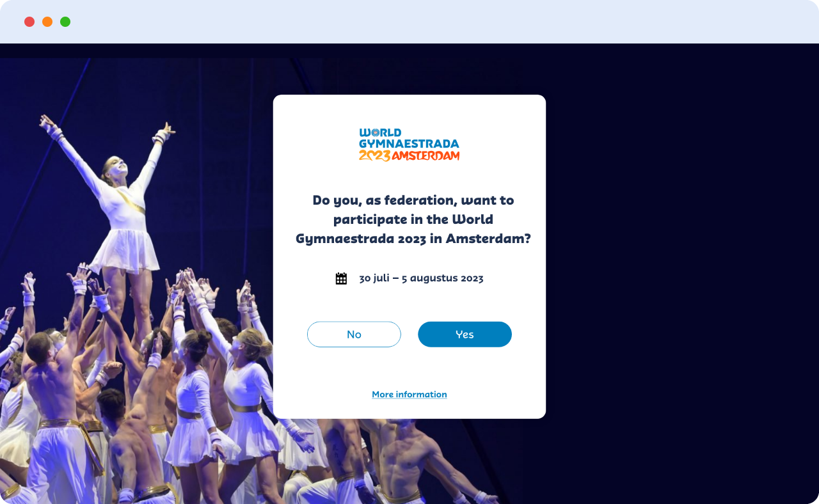Click the blue GYMNAESTRADA word in logo

[409, 144]
